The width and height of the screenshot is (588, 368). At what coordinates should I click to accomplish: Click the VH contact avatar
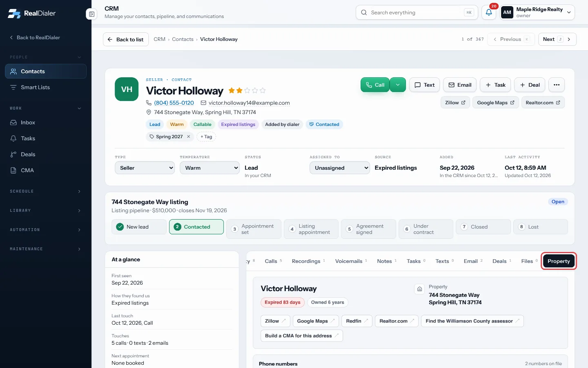pyautogui.click(x=127, y=89)
